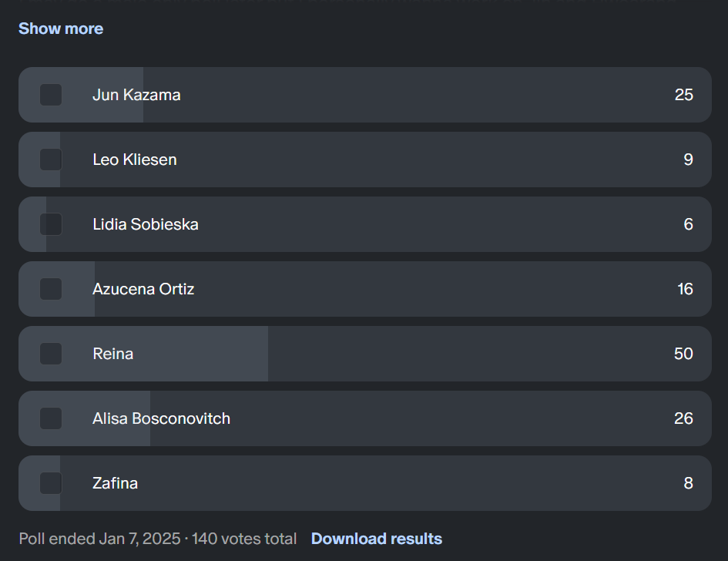Open the Download results link
This screenshot has height=561, width=728.
pos(377,539)
